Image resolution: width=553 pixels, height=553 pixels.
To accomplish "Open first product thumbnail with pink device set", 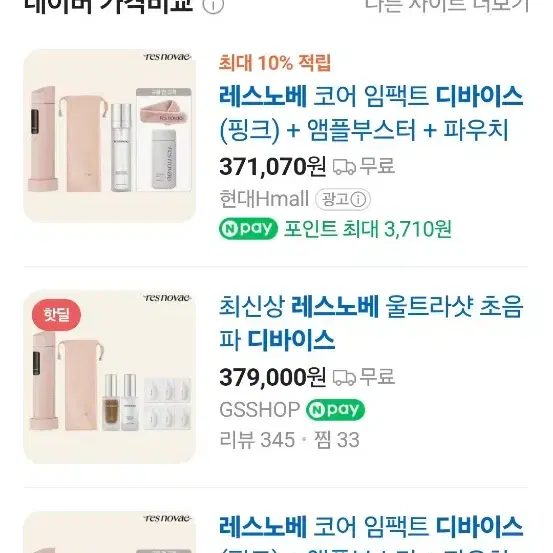I will 109,136.
